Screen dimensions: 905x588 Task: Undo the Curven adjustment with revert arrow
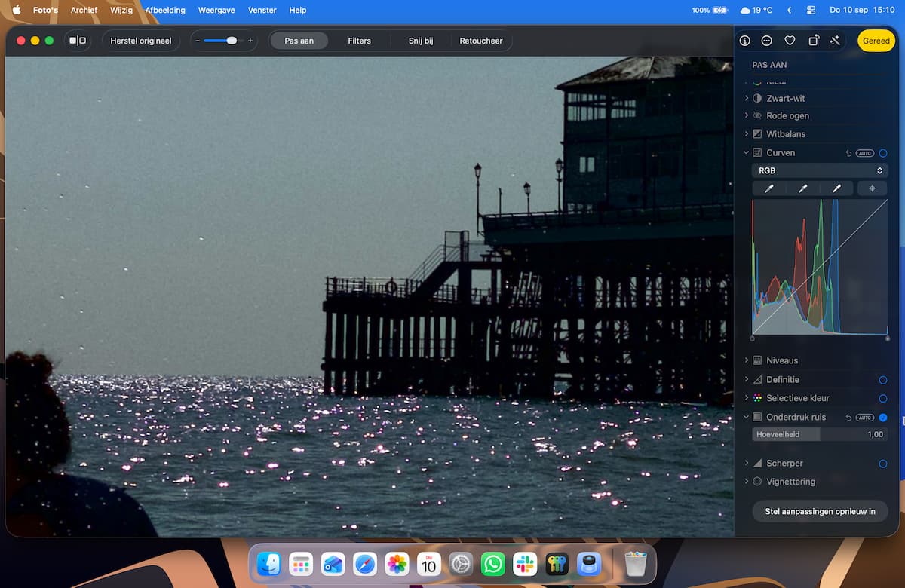[x=848, y=153]
